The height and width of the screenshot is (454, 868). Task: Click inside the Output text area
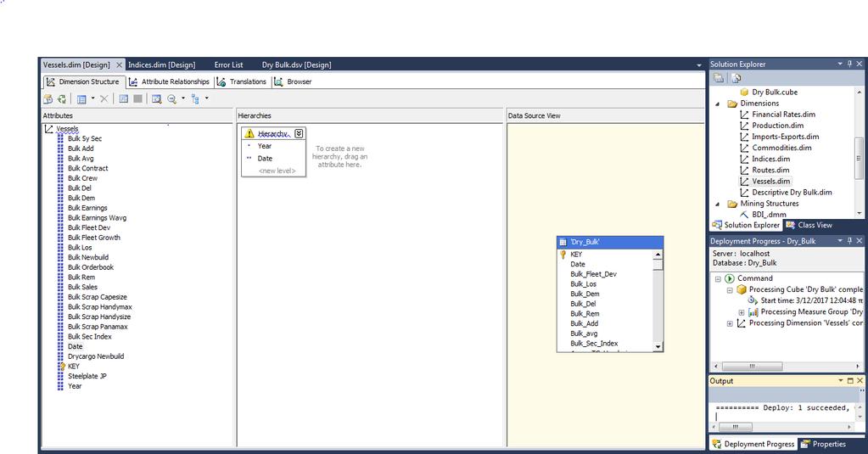782,412
